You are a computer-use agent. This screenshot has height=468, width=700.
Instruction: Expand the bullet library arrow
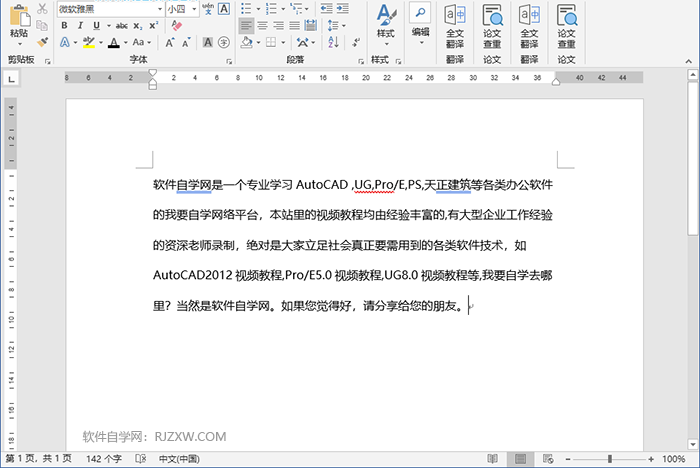point(258,8)
